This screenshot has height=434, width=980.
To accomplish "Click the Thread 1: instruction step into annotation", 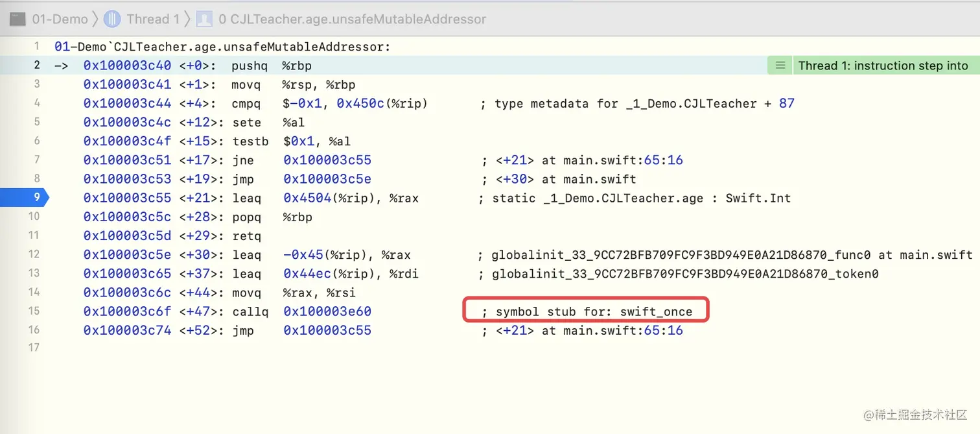I will 883,66.
